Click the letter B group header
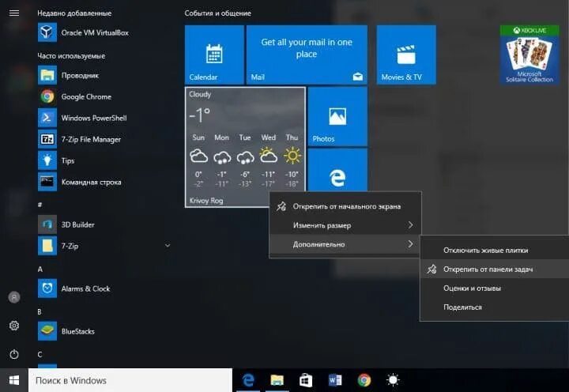The width and height of the screenshot is (569, 392). pyautogui.click(x=40, y=312)
